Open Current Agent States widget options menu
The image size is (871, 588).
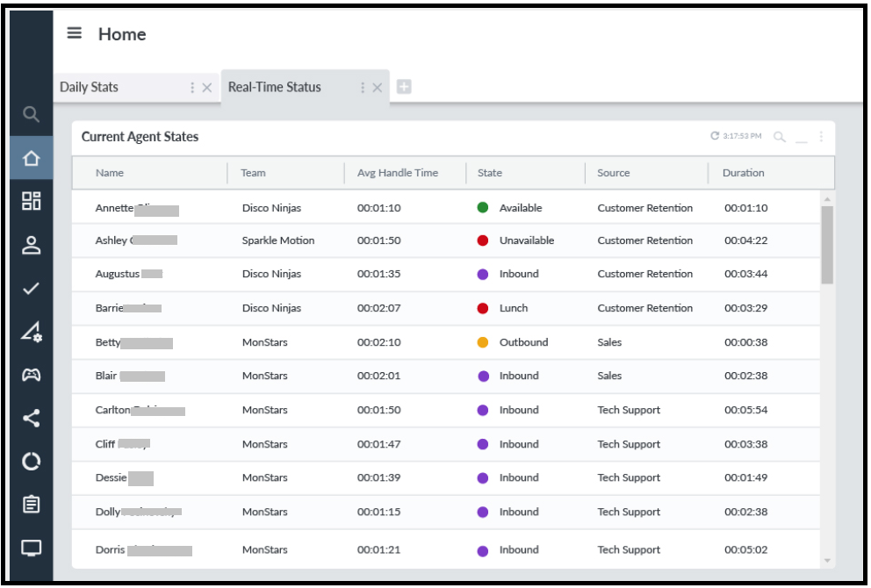tap(821, 137)
